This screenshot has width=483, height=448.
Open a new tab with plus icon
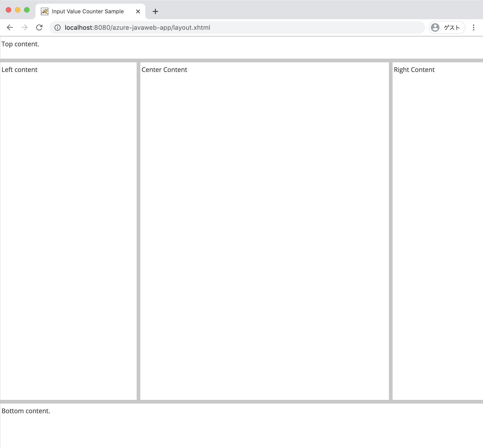point(155,11)
